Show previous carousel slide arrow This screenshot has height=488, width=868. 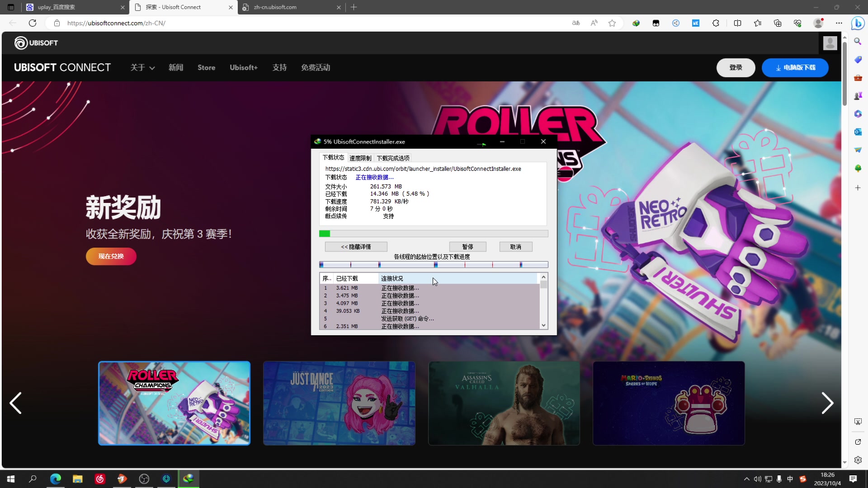coord(16,403)
